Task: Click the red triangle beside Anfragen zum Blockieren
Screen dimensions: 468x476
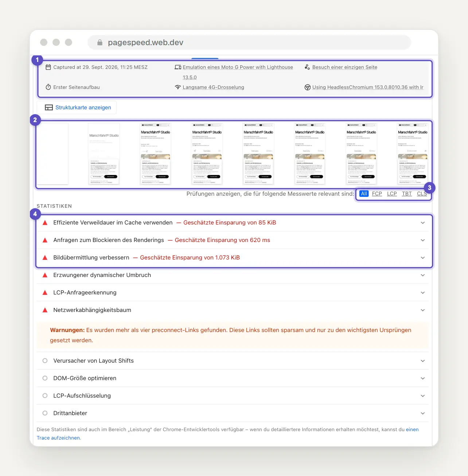Action: pos(45,240)
